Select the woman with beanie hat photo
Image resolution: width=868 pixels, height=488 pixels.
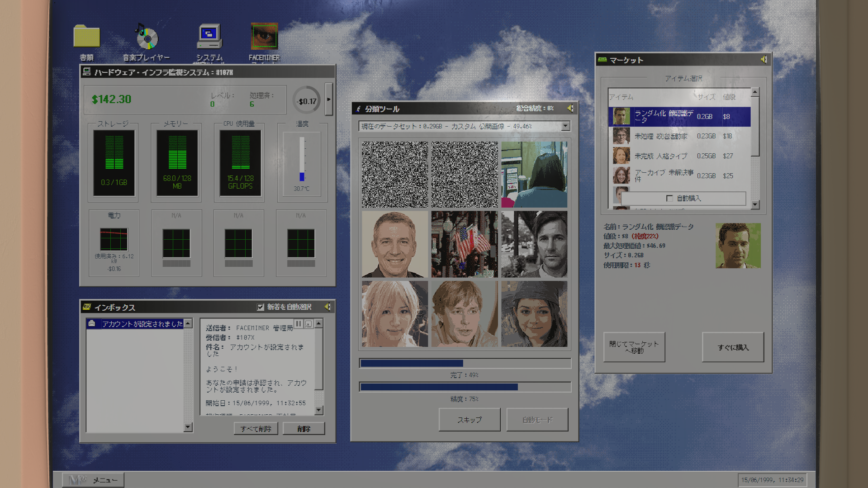534,314
